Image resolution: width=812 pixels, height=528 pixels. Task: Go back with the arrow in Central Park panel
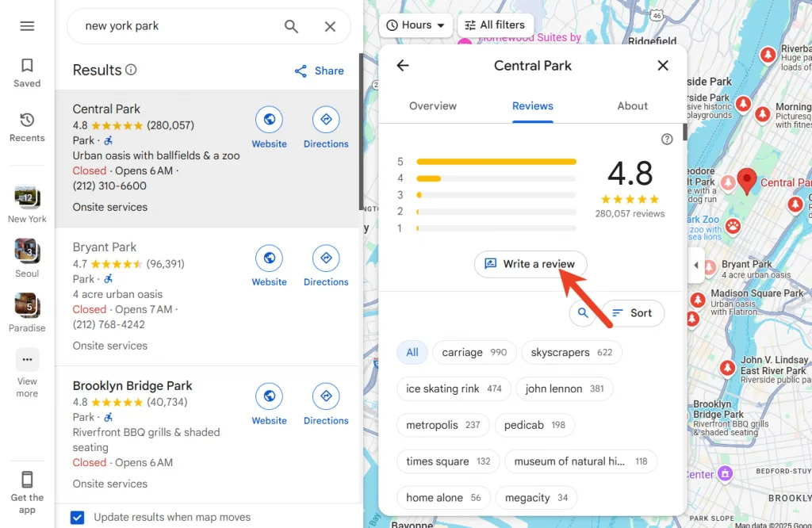tap(403, 65)
